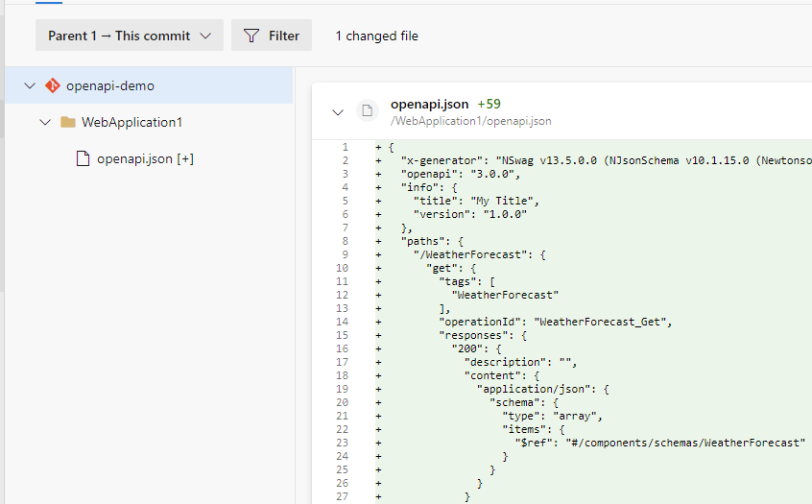Image resolution: width=812 pixels, height=504 pixels.
Task: Select the openapi-demo tree row
Action: click(149, 85)
